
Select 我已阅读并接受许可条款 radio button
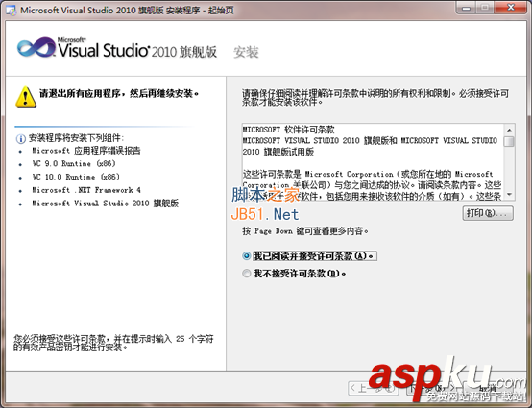247,256
